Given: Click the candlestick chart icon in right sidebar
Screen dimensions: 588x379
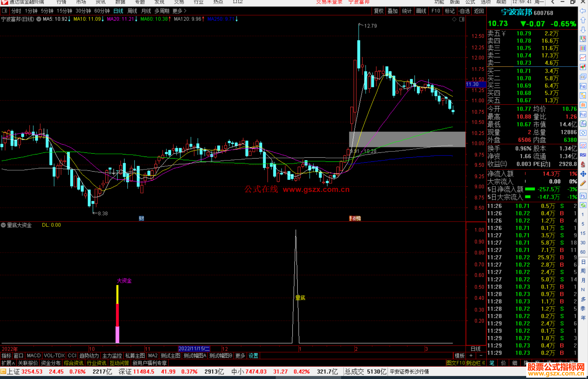Looking at the screenshot, I should [x=583, y=67].
